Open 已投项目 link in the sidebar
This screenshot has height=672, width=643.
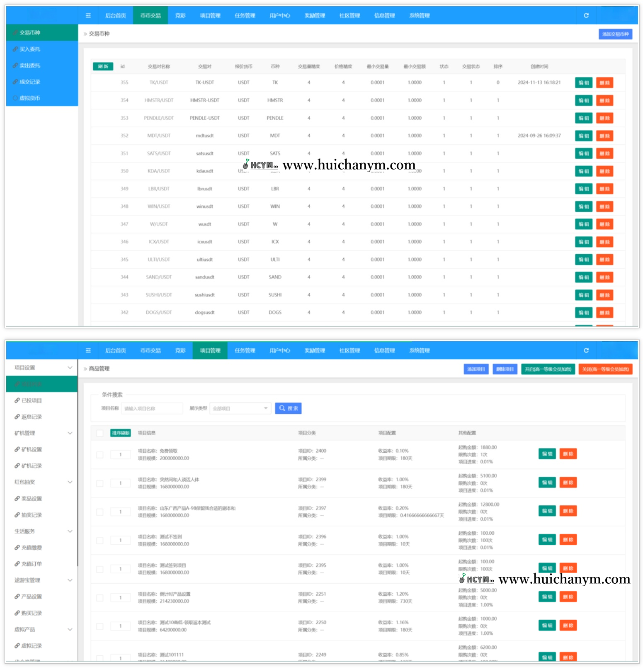[32, 400]
